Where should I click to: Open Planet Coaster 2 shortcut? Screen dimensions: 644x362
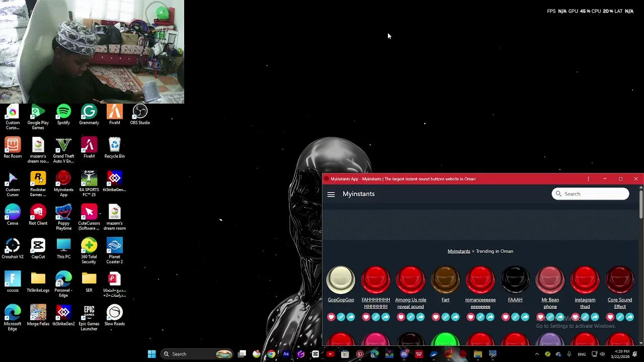click(x=115, y=251)
